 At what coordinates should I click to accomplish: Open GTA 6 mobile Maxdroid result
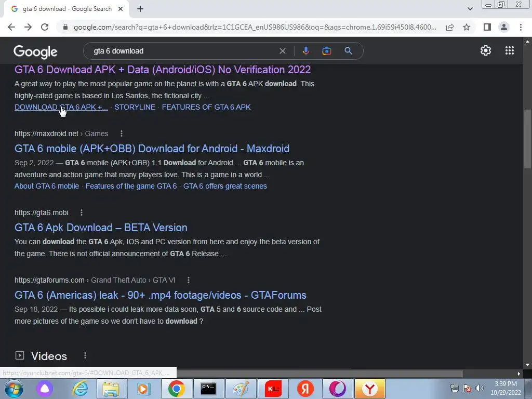[152, 149]
